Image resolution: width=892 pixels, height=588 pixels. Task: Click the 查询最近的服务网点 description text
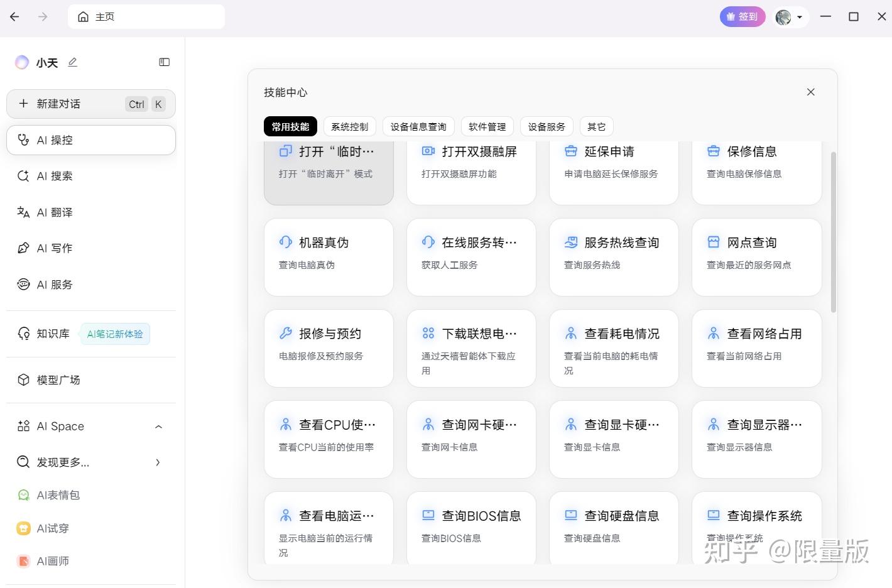coord(749,265)
